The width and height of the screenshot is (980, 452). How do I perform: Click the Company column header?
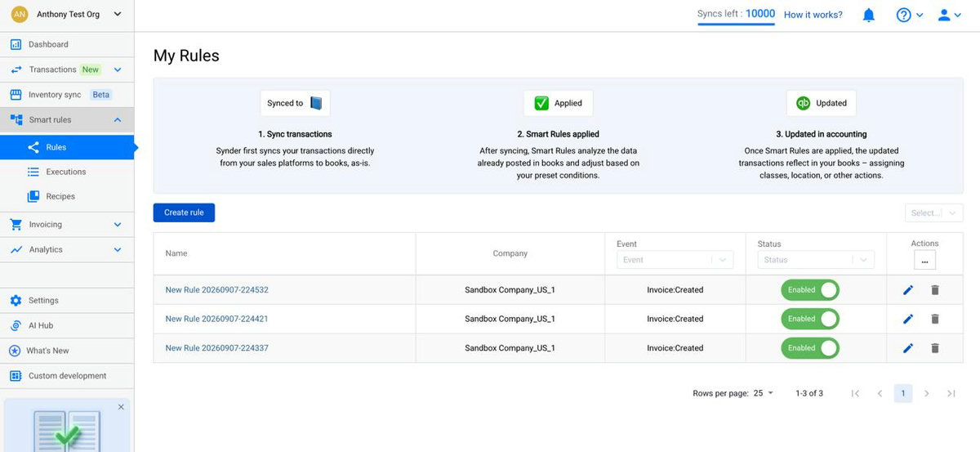tap(510, 253)
